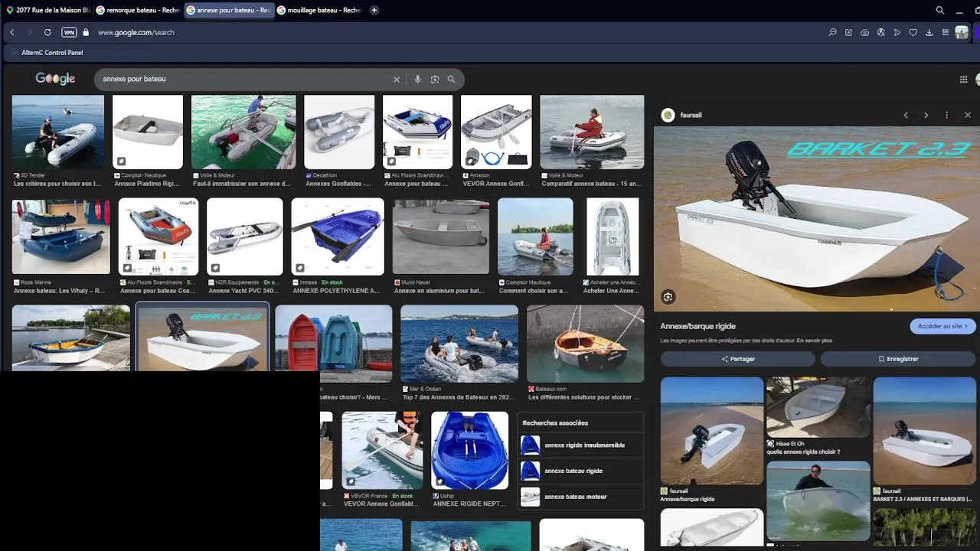
Task: Open a new tab with plus button
Action: 374,10
